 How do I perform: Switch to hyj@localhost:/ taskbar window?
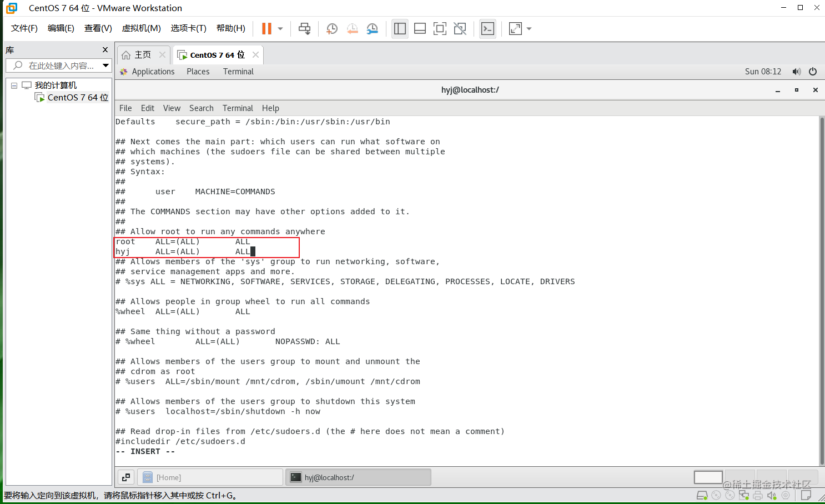coord(358,477)
